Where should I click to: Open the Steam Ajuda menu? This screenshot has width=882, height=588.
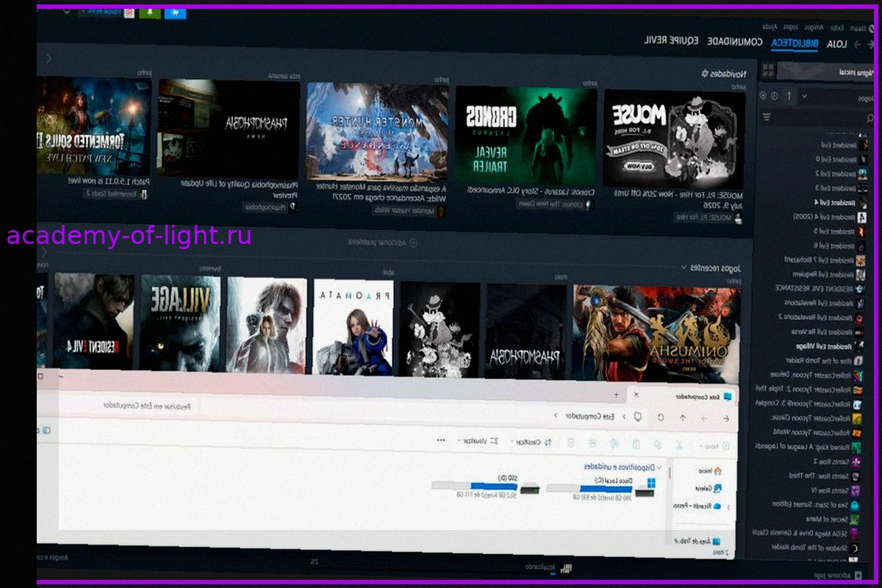(770, 27)
